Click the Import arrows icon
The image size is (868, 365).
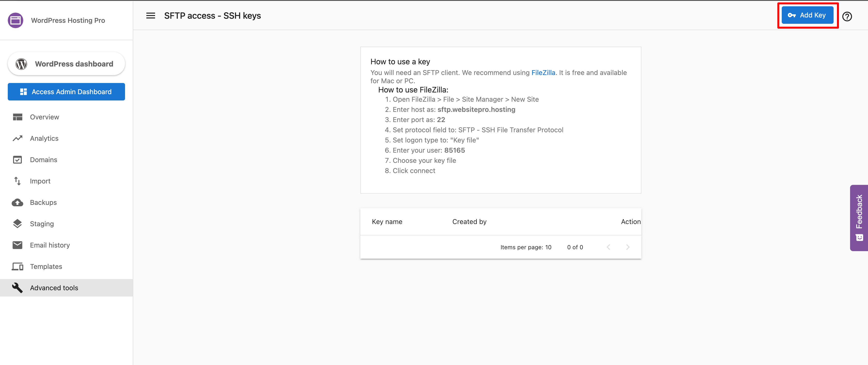[17, 181]
